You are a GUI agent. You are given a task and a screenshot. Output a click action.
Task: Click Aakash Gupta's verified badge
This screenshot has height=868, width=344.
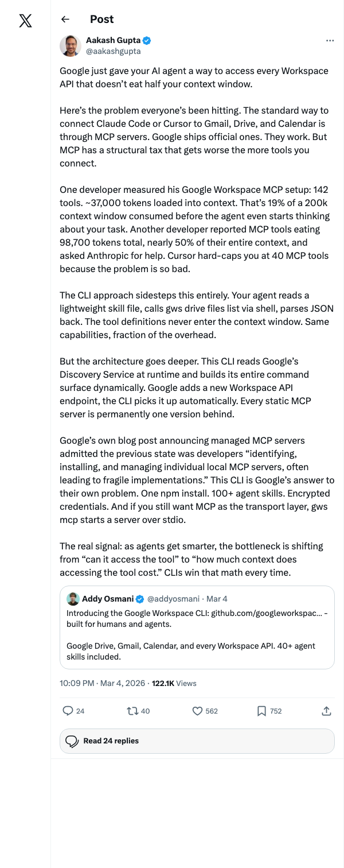148,40
